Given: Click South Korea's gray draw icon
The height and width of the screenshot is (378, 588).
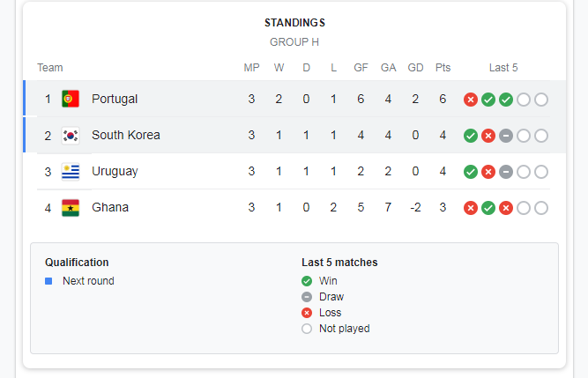Looking at the screenshot, I should tap(506, 136).
